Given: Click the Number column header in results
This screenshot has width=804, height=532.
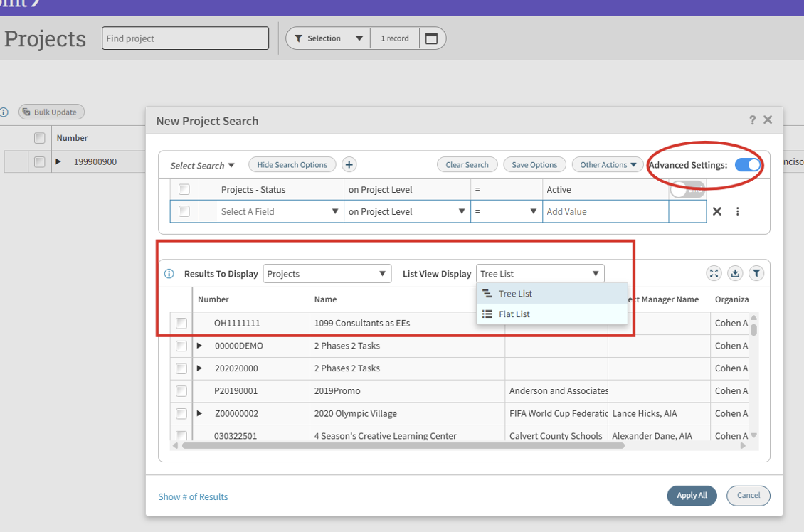Looking at the screenshot, I should coord(213,299).
